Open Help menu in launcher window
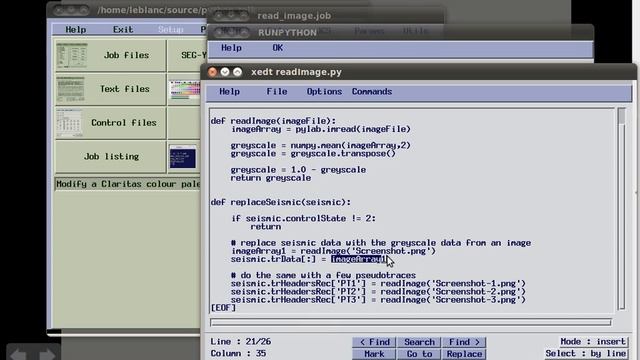Image resolution: width=640 pixels, height=360 pixels. click(76, 29)
